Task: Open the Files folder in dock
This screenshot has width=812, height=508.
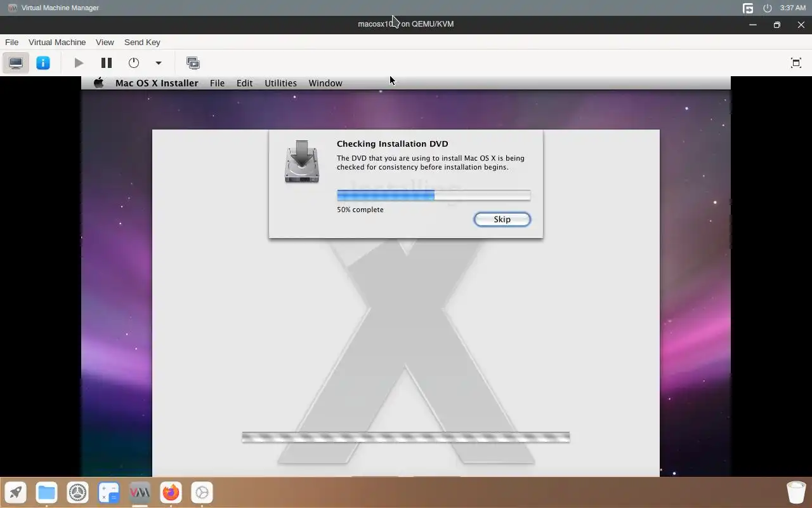Action: (46, 492)
